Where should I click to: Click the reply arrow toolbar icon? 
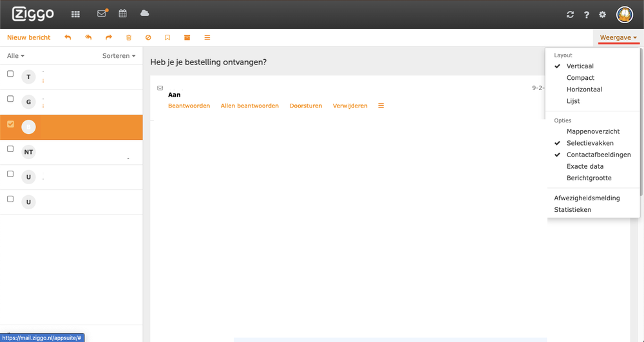(x=68, y=37)
